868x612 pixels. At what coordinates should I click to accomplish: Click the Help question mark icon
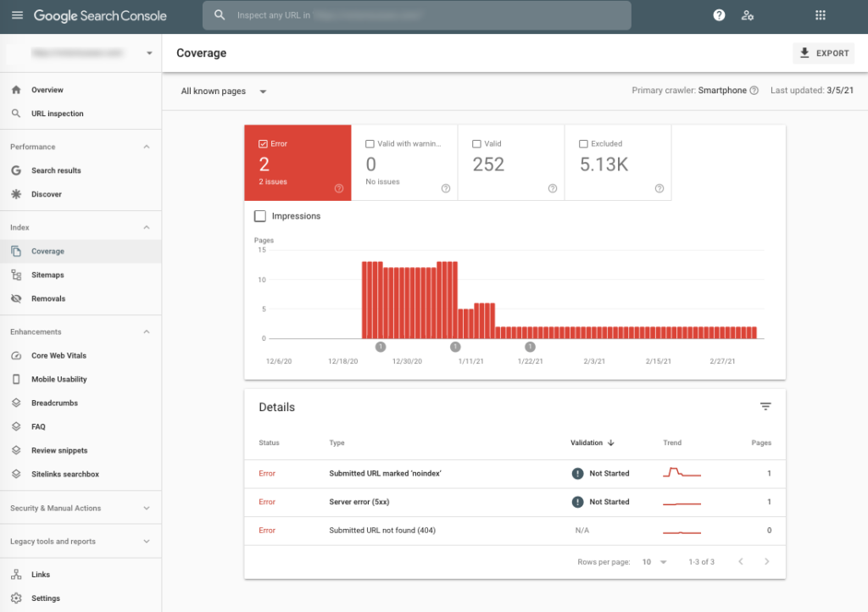point(719,15)
